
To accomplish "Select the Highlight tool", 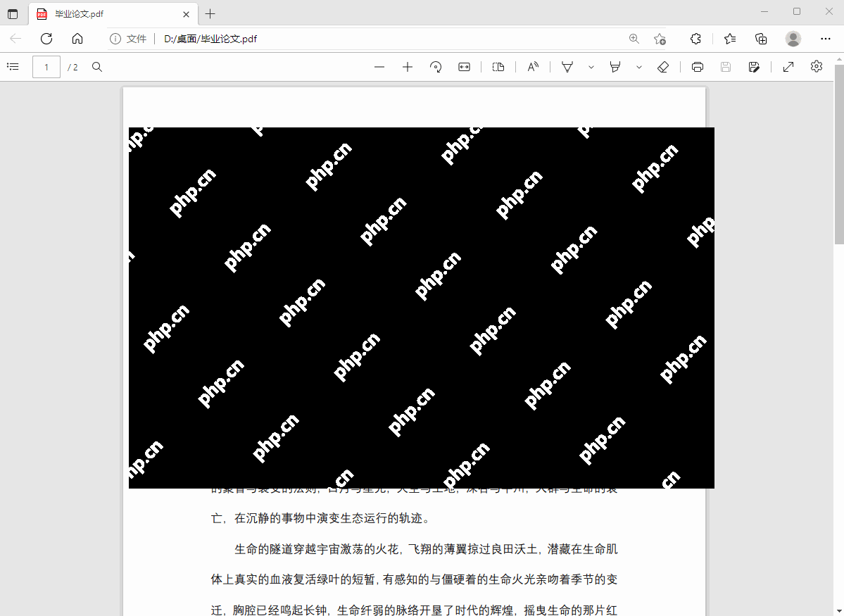I will click(x=615, y=66).
